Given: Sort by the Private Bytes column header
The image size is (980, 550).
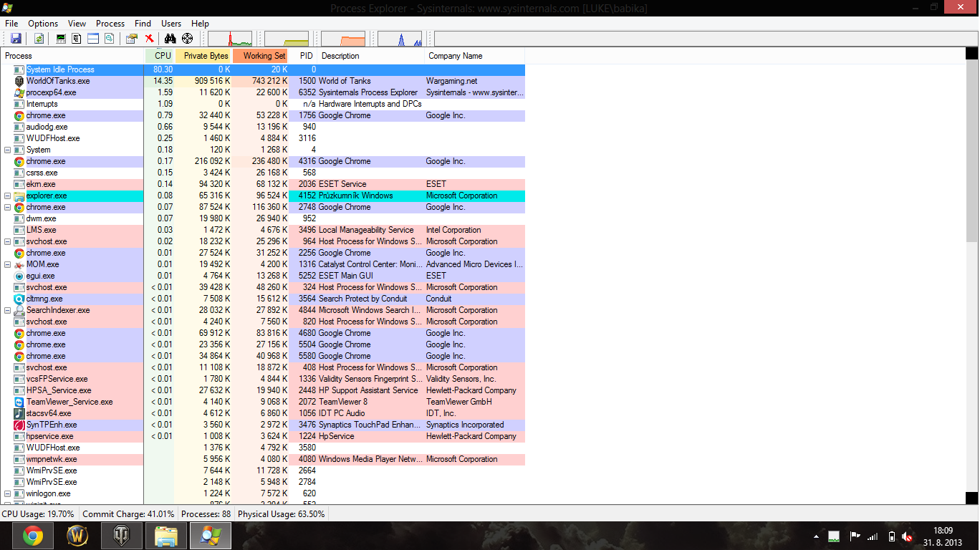Looking at the screenshot, I should tap(206, 56).
